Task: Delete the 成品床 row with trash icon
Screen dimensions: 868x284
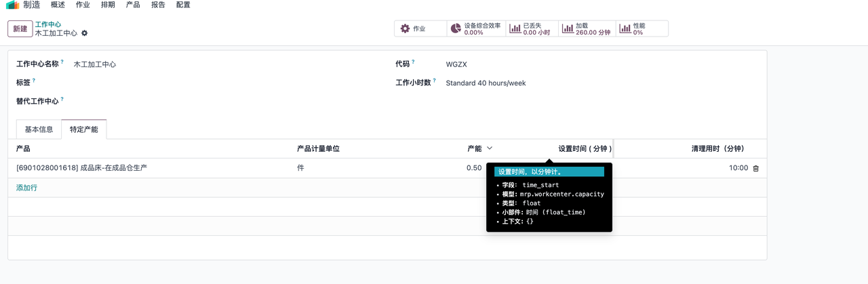Action: 756,168
